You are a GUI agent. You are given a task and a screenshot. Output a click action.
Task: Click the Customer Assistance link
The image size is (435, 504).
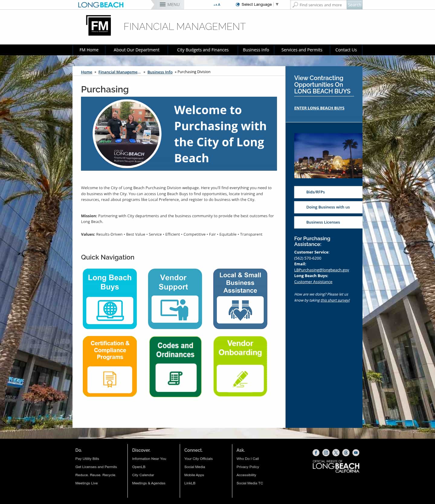click(x=313, y=282)
